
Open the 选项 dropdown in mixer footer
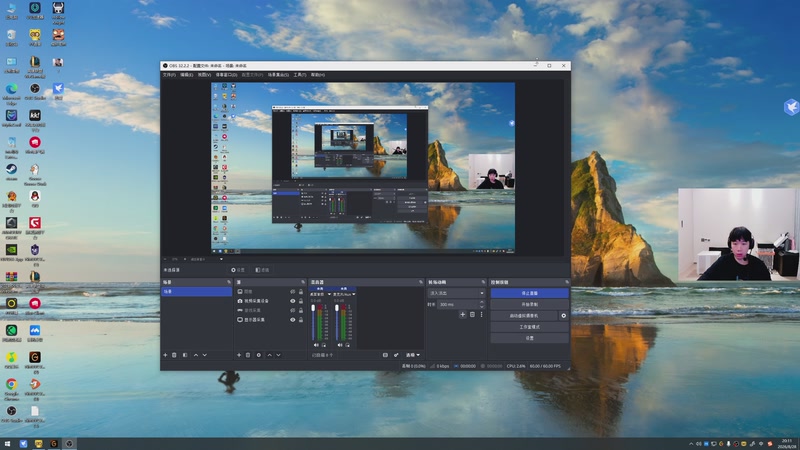(x=413, y=355)
